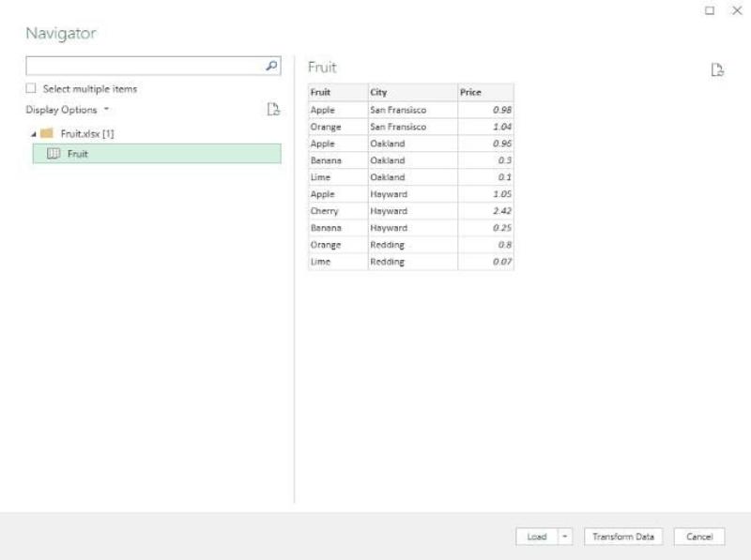Screen dimensions: 751x560
Task: Focus the Navigator search field
Action: 146,68
